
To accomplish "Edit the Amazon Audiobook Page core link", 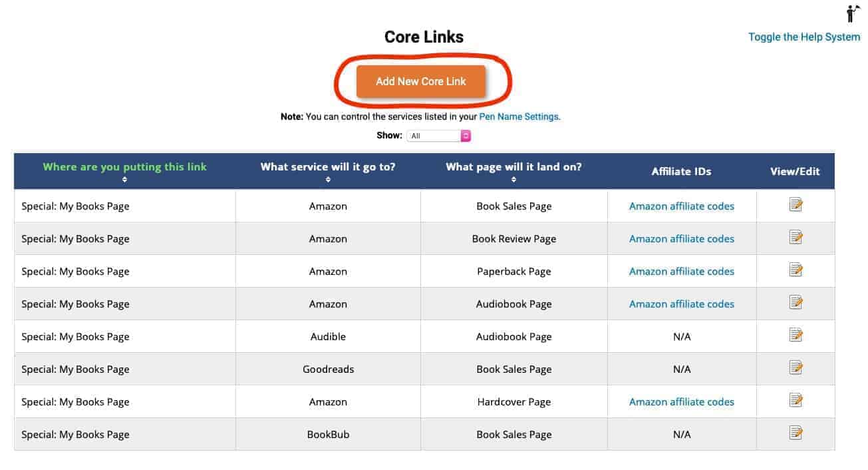I will [x=796, y=303].
